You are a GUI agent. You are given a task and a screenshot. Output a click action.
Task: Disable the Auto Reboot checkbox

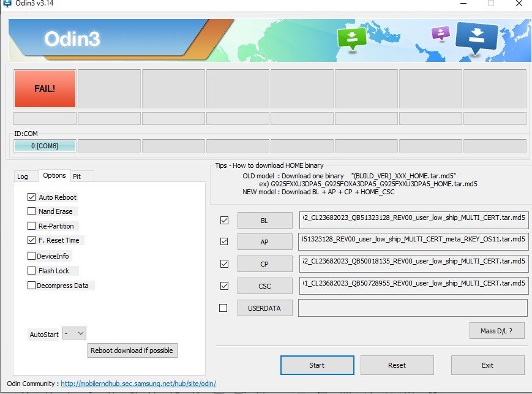click(x=32, y=197)
